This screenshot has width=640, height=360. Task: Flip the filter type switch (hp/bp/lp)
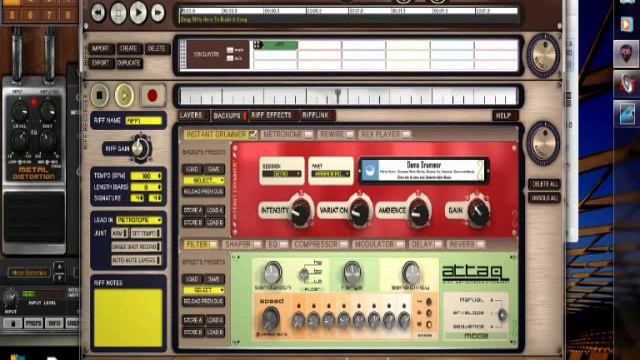(304, 273)
